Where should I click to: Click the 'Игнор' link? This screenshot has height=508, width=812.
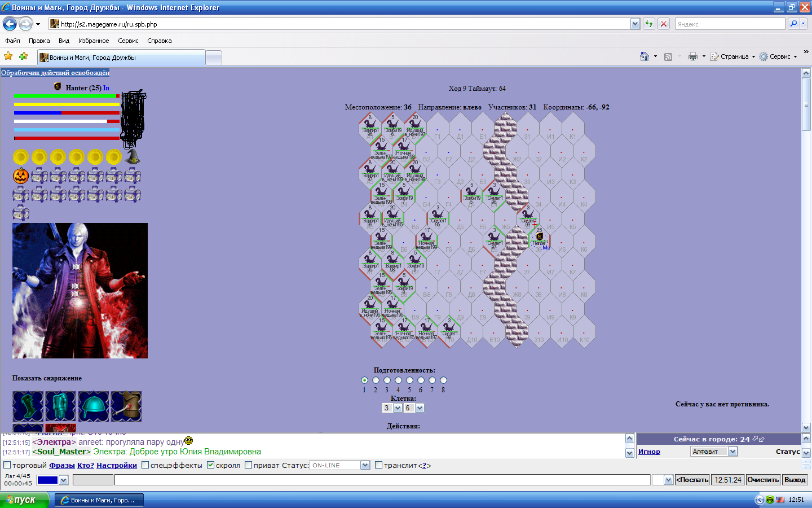[x=649, y=452]
